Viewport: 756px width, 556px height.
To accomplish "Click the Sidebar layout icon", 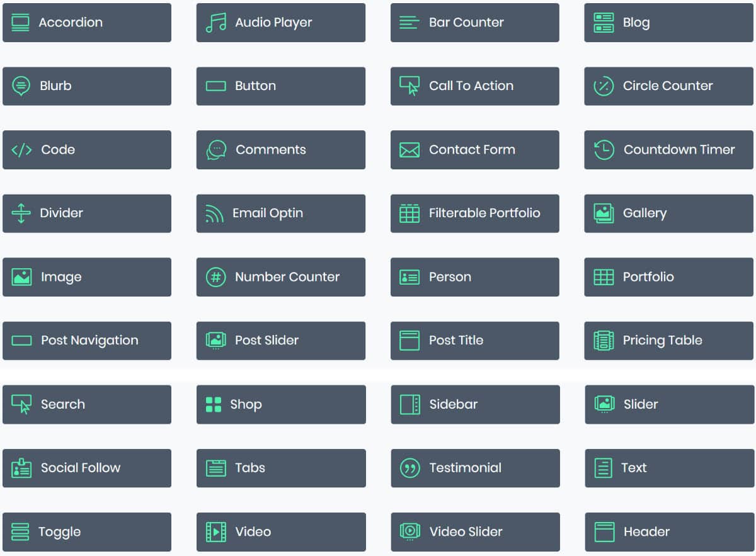I will (410, 405).
